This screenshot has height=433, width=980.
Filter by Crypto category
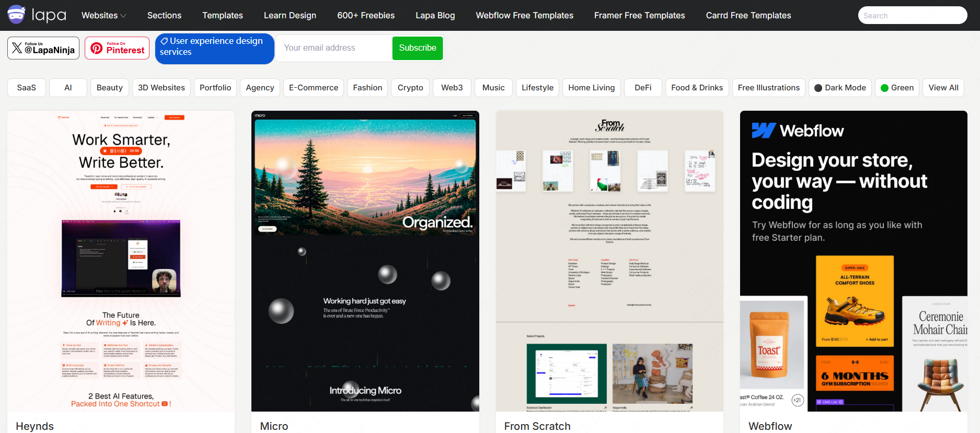410,88
